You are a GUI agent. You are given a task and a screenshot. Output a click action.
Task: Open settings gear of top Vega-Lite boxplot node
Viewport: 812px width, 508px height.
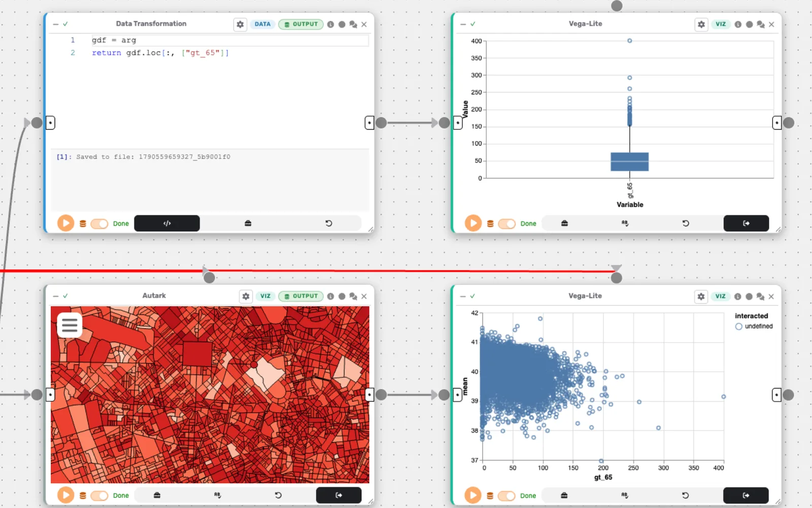coord(701,24)
